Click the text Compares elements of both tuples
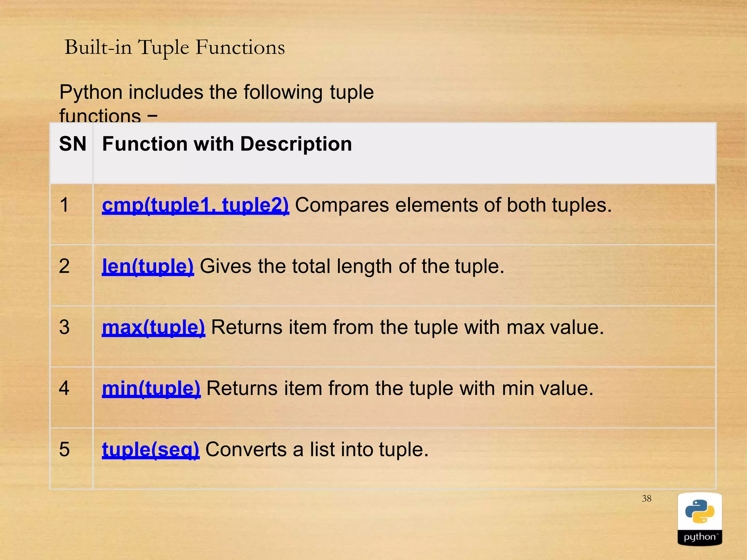 [x=453, y=205]
